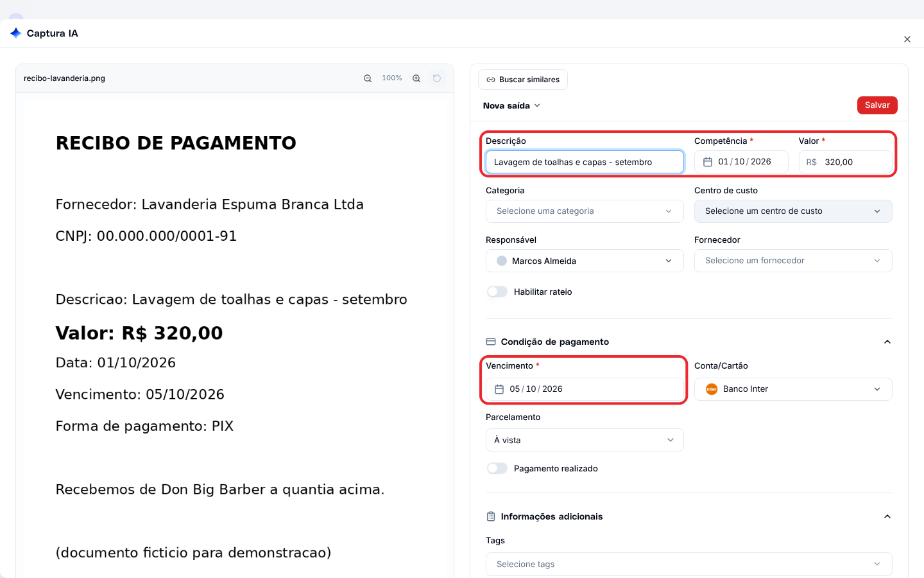Viewport: 924px width, 578px height.
Task: Close the Captura IA dialog
Action: tap(907, 39)
